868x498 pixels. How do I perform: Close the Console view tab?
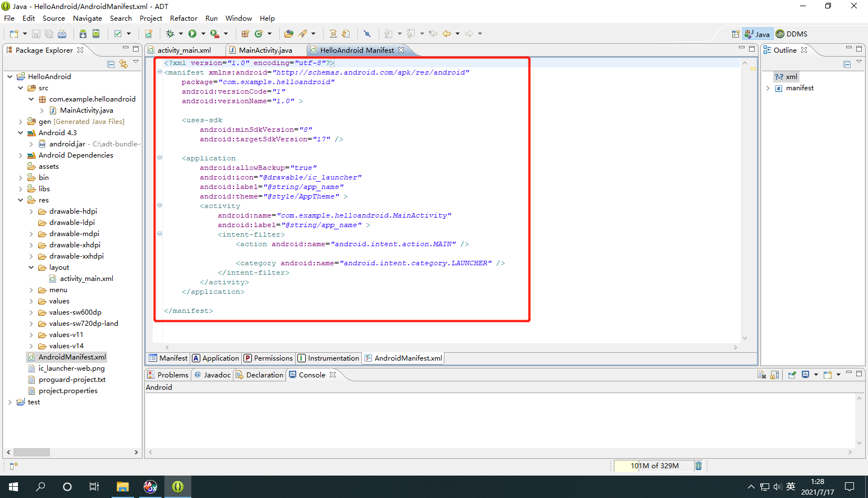point(333,375)
